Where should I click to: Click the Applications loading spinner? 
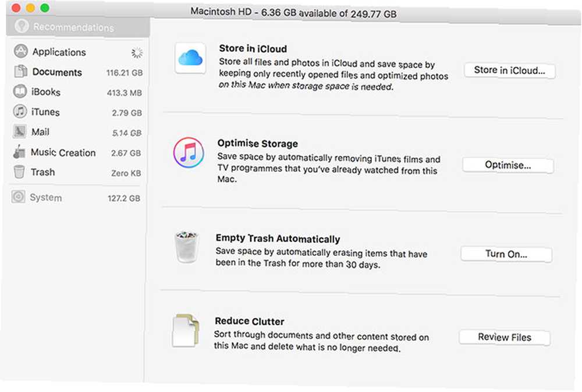pos(137,53)
